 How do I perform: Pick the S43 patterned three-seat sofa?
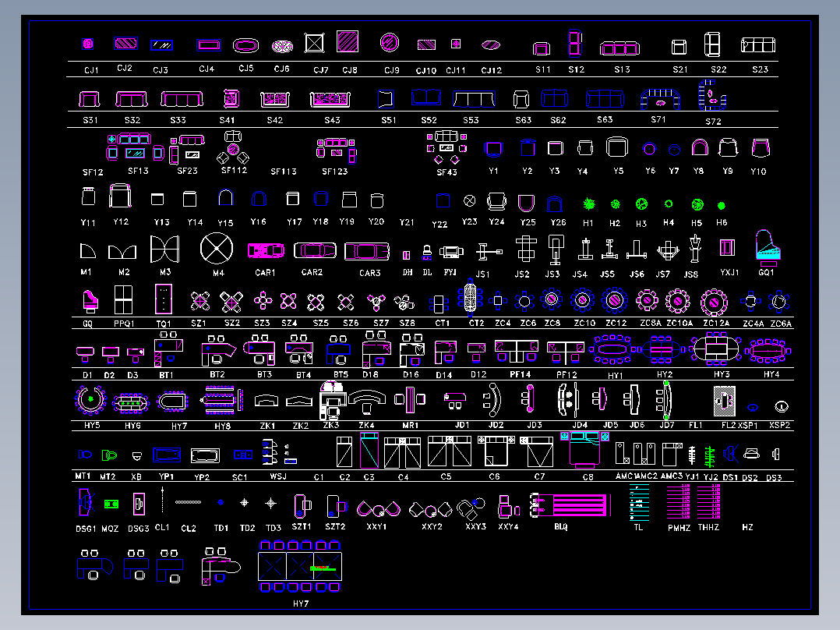pyautogui.click(x=330, y=99)
